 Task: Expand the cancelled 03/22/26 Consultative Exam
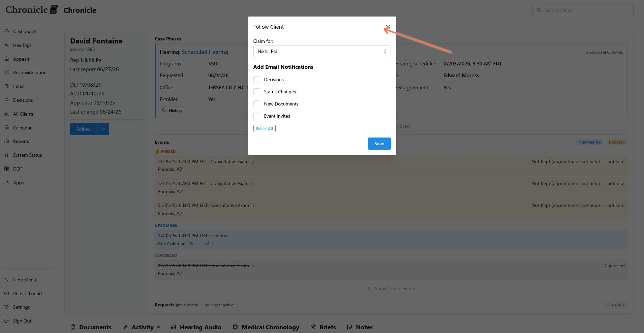[x=253, y=266]
